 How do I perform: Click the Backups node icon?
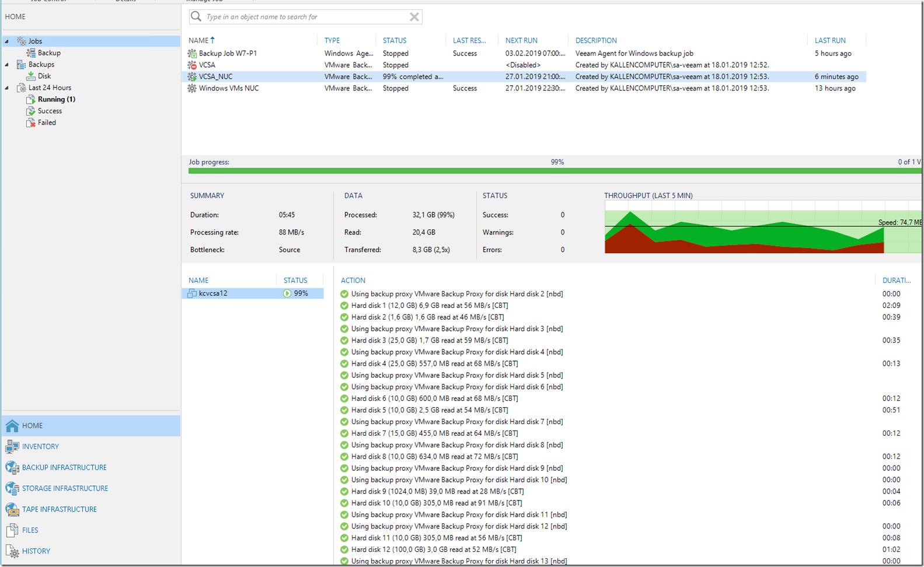pyautogui.click(x=22, y=64)
